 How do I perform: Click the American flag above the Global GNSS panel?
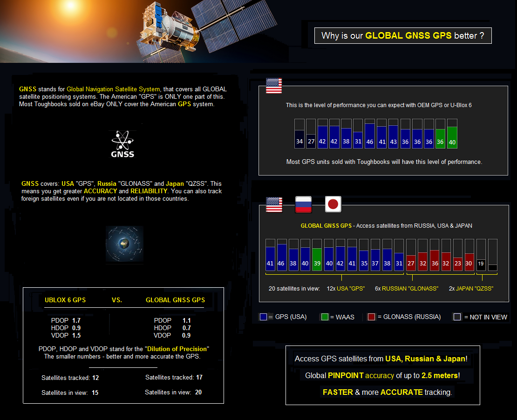pyautogui.click(x=274, y=205)
